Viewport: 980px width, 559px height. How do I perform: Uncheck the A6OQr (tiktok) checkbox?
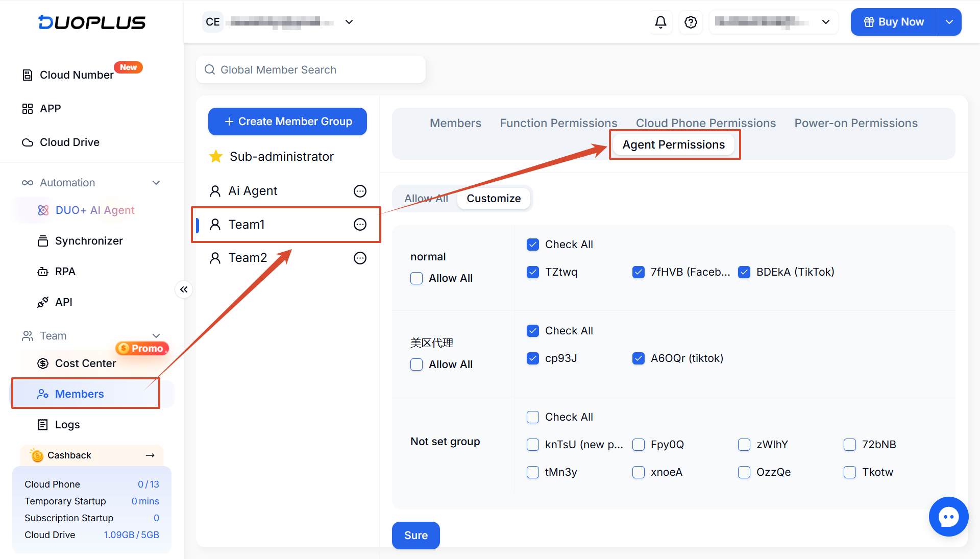pyautogui.click(x=639, y=358)
